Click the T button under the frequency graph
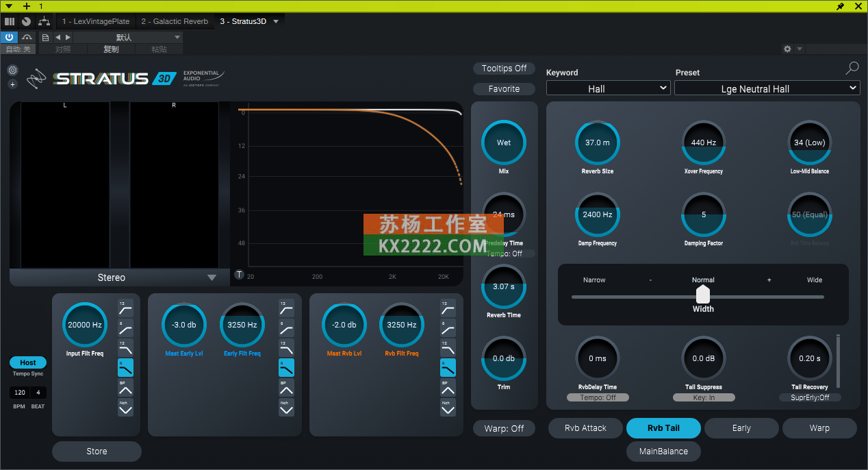The height and width of the screenshot is (470, 868). point(240,275)
